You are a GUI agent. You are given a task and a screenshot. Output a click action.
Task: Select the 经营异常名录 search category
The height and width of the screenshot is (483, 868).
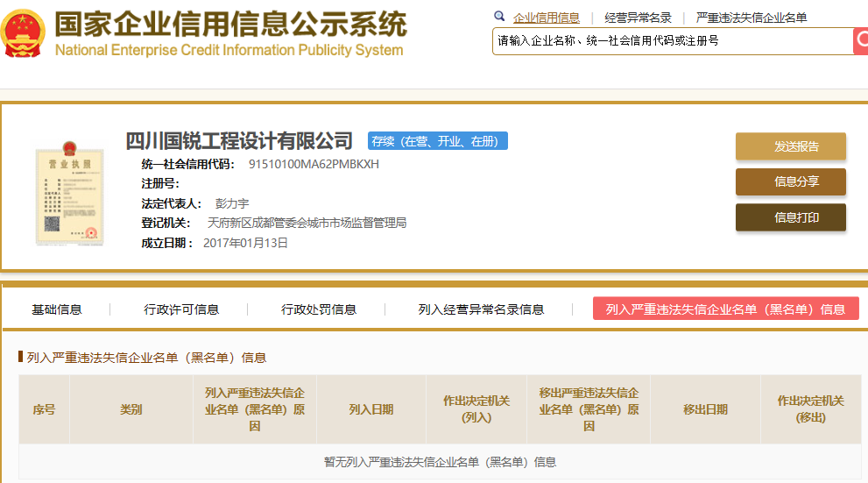pos(638,18)
